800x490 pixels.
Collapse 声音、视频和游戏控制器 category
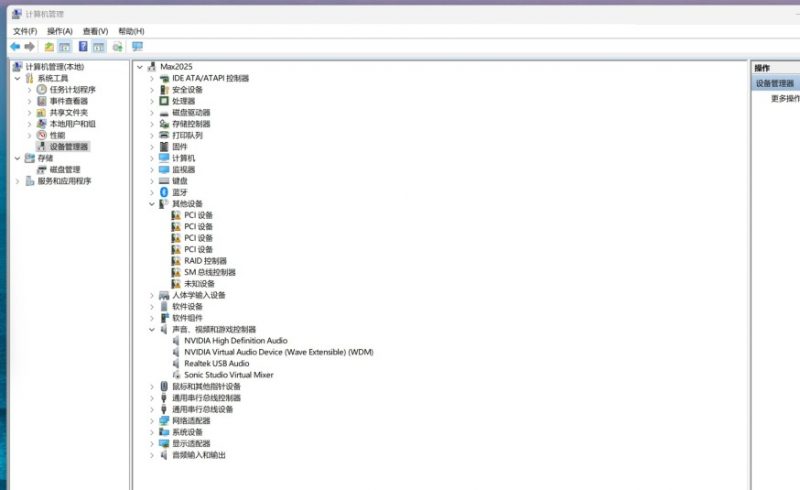[x=152, y=329]
